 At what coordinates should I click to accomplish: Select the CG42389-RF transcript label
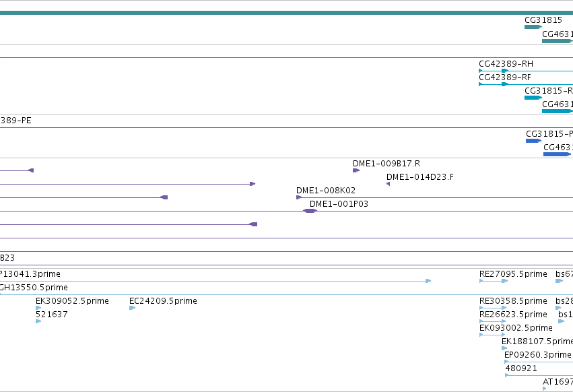(x=505, y=77)
